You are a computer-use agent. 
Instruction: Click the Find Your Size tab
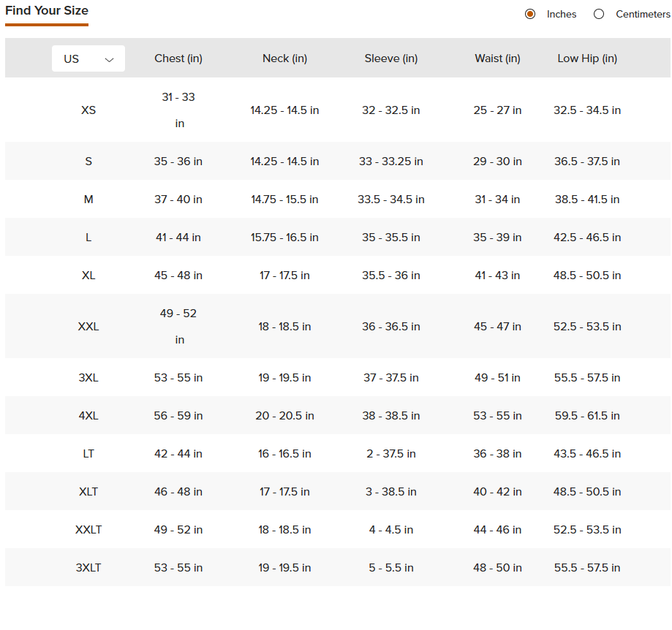click(47, 11)
